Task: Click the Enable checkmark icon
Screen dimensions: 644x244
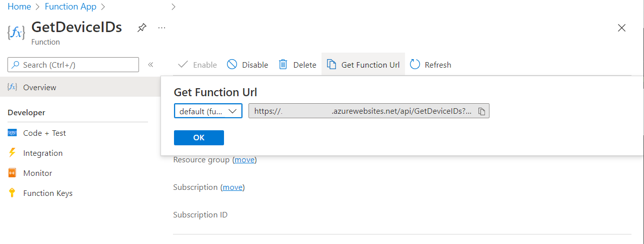Action: [183, 65]
